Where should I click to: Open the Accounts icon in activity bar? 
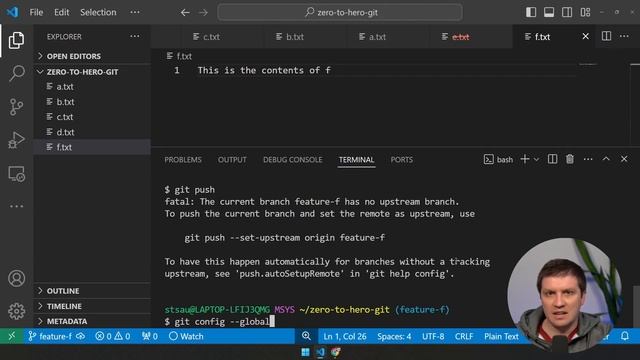pyautogui.click(x=16, y=278)
